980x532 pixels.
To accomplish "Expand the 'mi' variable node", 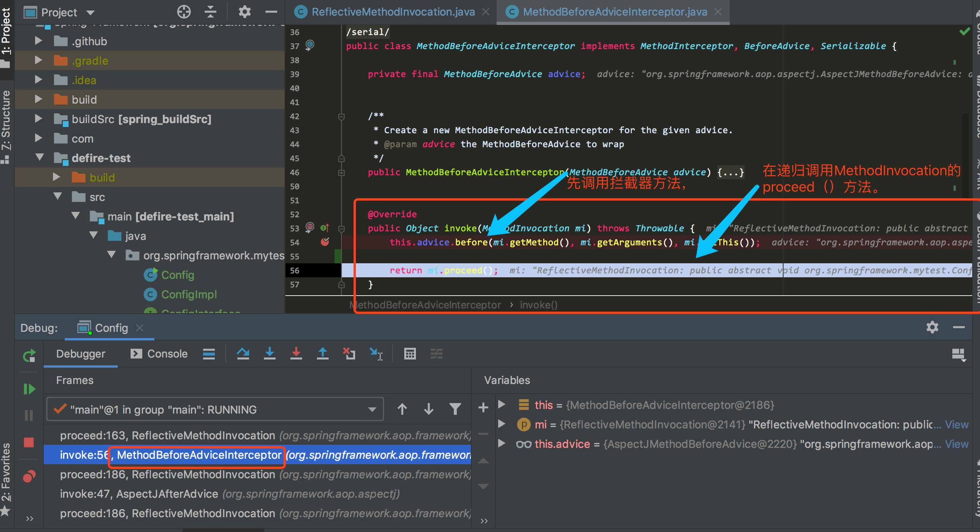I will click(502, 424).
